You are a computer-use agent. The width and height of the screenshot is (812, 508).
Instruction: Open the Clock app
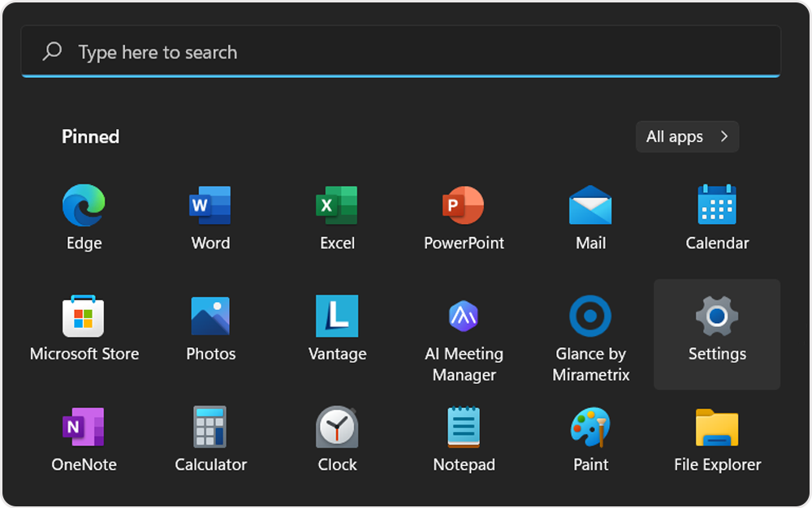337,438
